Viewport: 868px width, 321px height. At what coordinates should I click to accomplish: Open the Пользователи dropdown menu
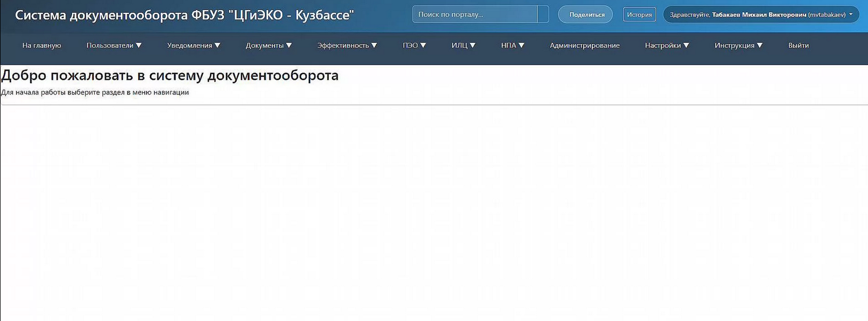[114, 45]
